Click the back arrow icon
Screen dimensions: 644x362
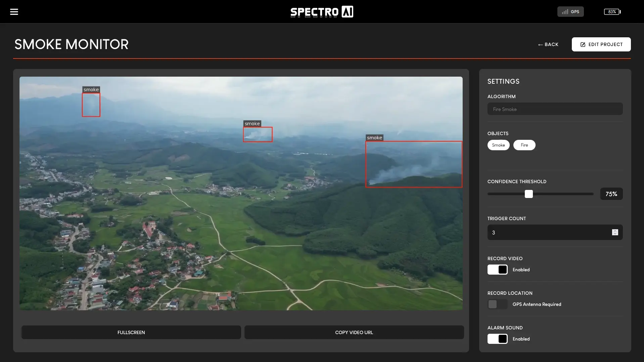pos(540,44)
